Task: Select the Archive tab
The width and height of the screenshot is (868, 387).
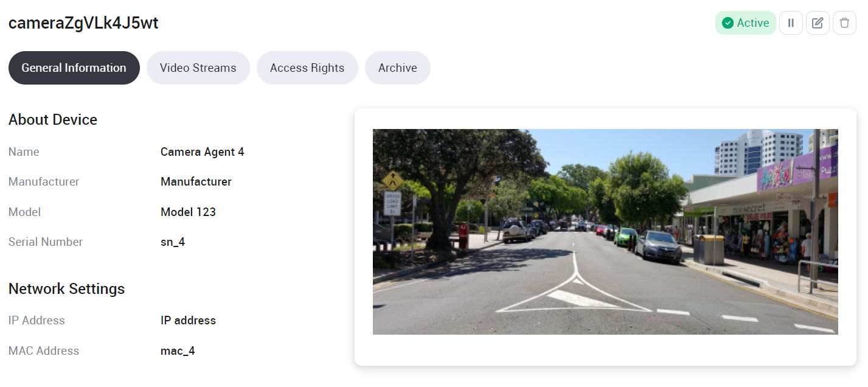Action: [x=397, y=68]
